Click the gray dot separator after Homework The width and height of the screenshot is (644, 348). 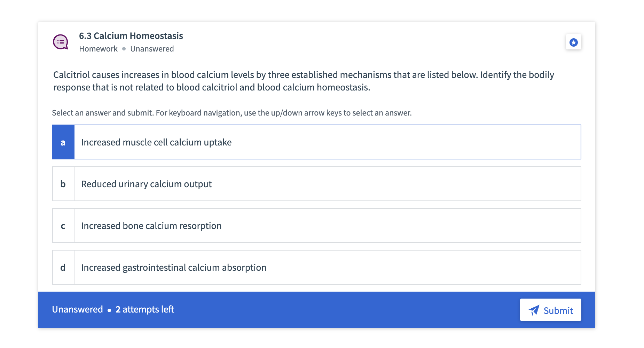click(x=124, y=49)
